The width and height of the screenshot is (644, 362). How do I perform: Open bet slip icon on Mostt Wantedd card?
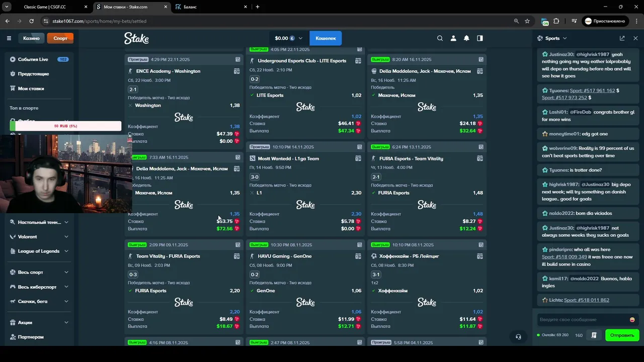pos(359,147)
